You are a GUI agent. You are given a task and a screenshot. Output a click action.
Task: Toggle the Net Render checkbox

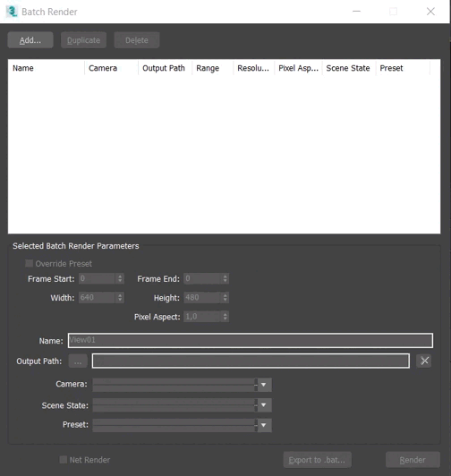pyautogui.click(x=64, y=460)
